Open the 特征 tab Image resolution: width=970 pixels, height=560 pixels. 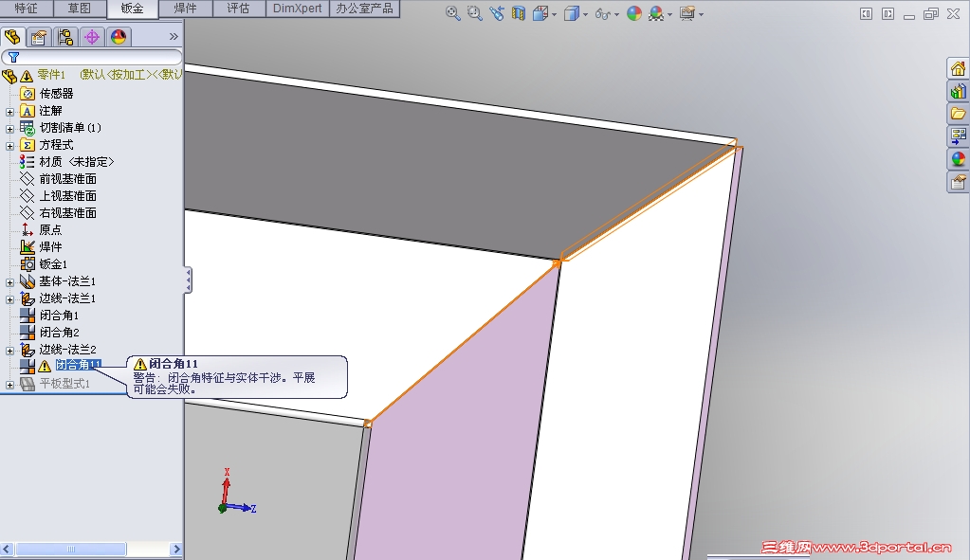tap(26, 8)
